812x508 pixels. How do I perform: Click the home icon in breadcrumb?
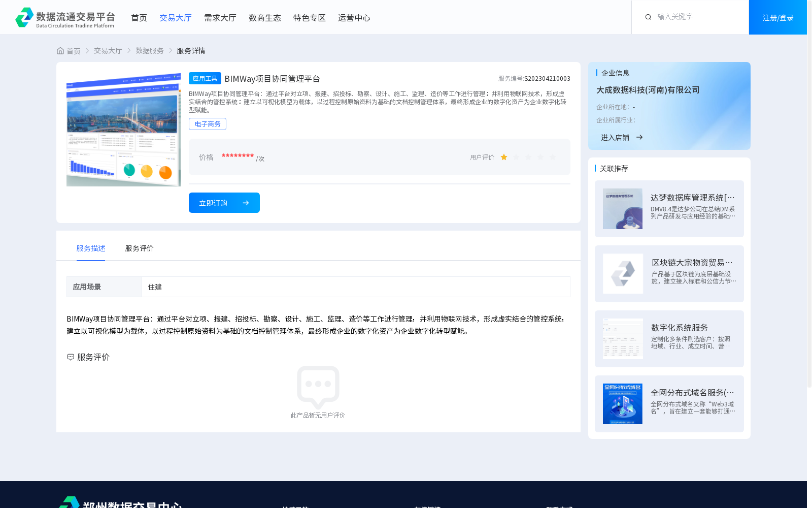pos(60,51)
